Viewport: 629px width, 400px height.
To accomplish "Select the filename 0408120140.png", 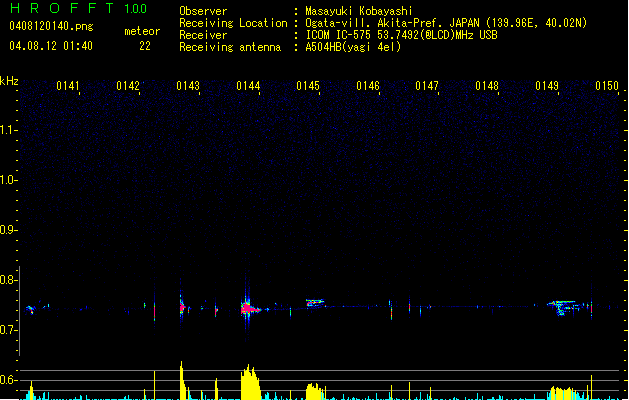I will pos(51,26).
